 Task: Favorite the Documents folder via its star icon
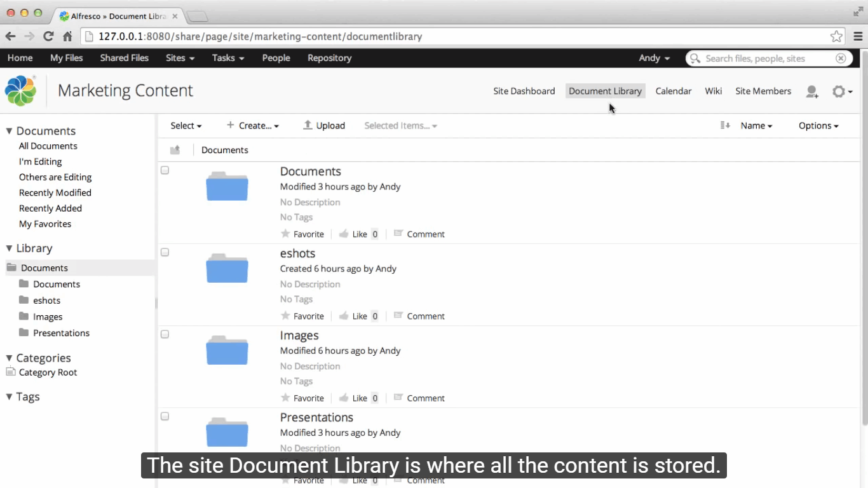(285, 234)
